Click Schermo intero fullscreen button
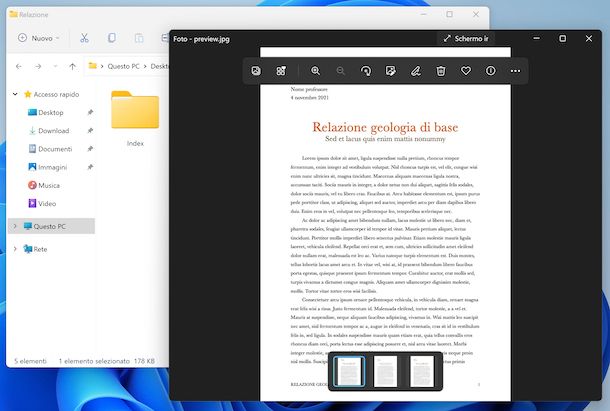This screenshot has height=411, width=610. [466, 39]
